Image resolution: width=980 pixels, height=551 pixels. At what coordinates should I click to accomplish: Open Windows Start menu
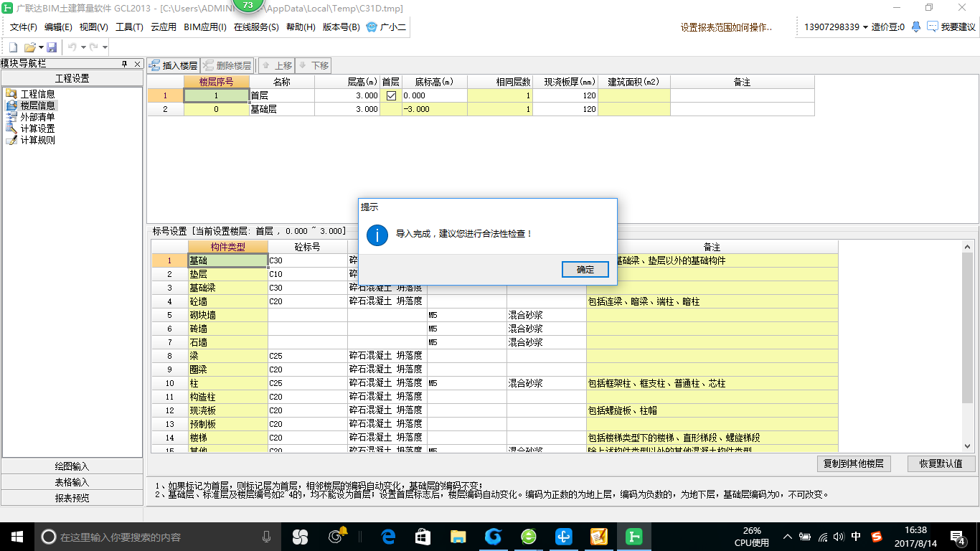(x=17, y=537)
